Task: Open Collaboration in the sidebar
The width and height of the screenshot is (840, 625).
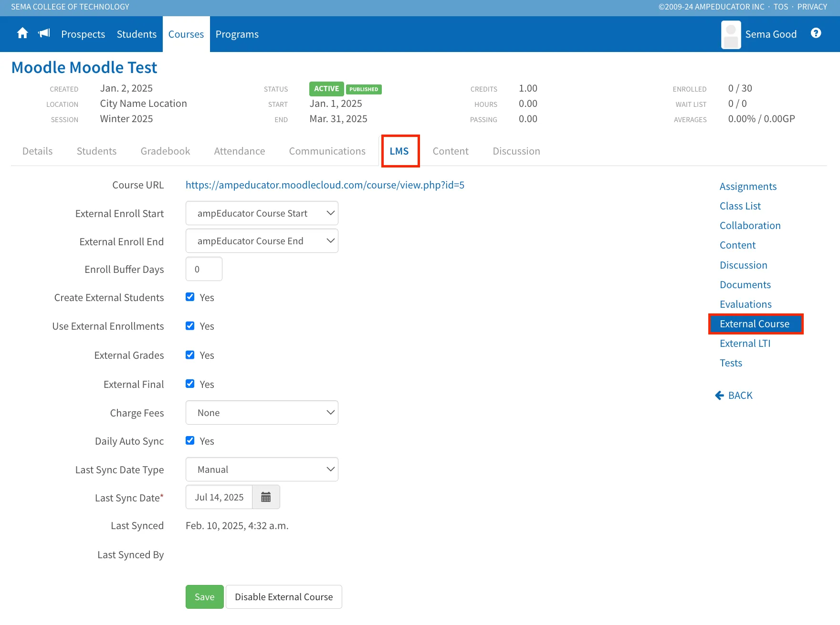Action: [x=750, y=226]
